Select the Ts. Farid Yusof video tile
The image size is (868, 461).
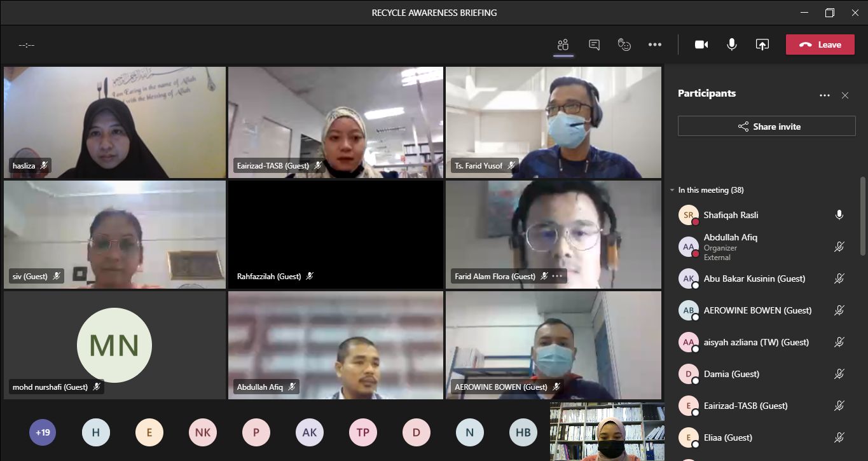(553, 121)
